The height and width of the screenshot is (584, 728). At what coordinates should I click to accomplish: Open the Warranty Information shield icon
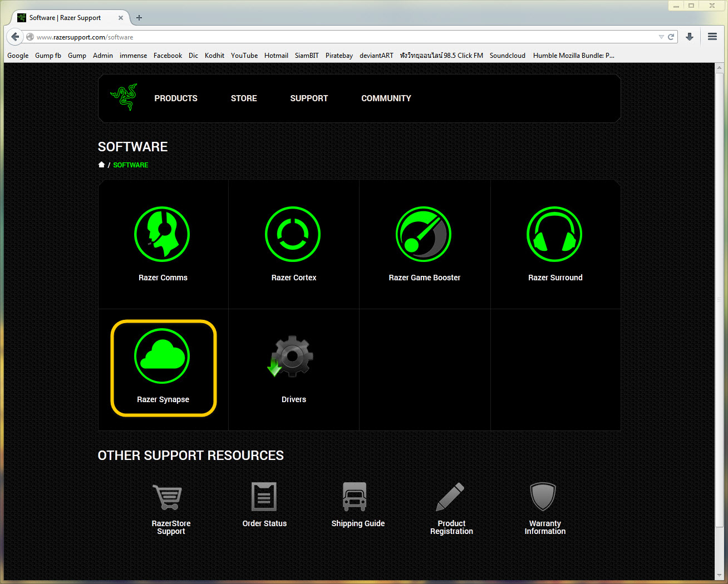543,497
